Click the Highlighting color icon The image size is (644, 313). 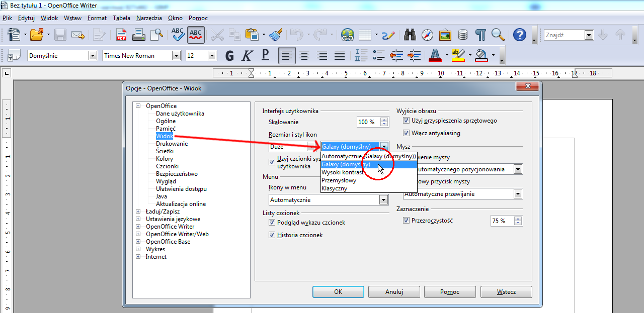coord(458,55)
